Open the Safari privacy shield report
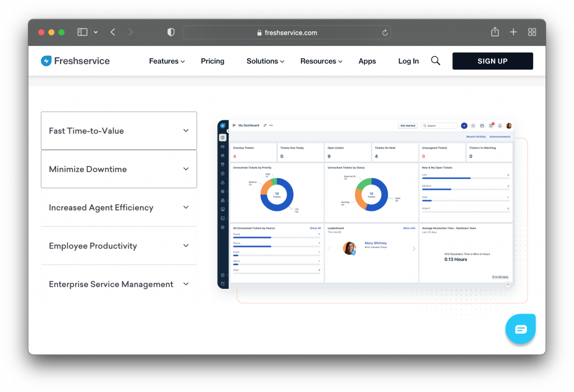Image resolution: width=574 pixels, height=392 pixels. [x=171, y=32]
